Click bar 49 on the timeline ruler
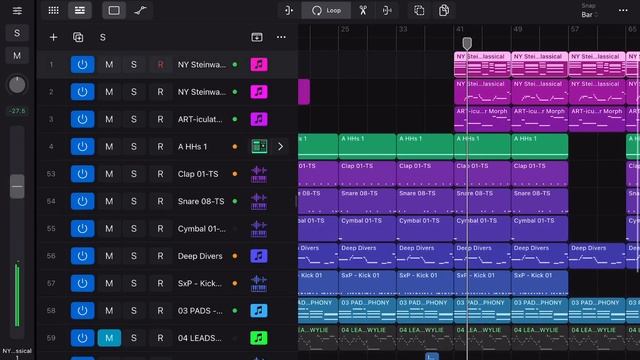Viewport: 640px width, 360px height. click(518, 29)
